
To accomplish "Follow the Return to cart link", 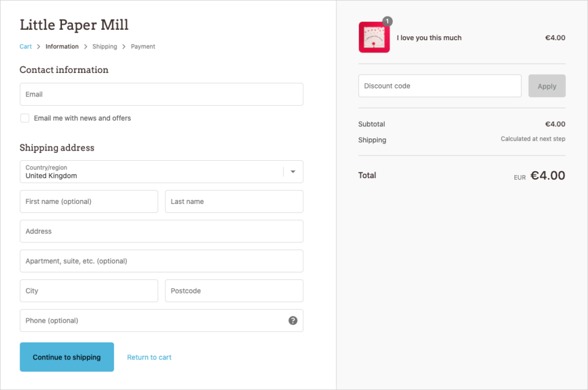I will pos(149,357).
